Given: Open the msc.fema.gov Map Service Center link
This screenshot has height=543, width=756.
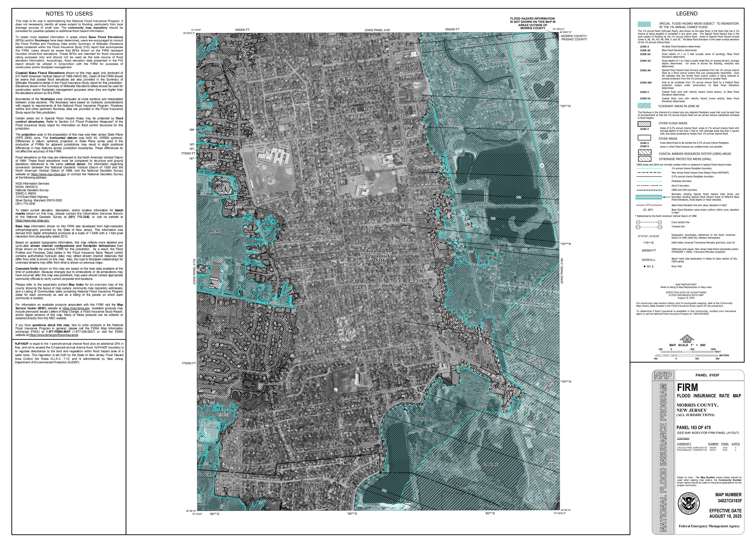Looking at the screenshot, I should tap(76, 308).
